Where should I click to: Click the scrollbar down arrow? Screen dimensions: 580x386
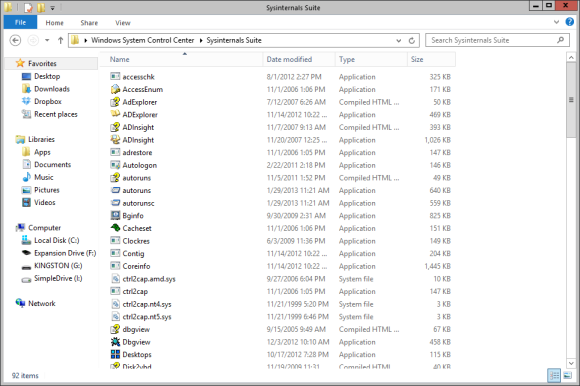point(571,363)
